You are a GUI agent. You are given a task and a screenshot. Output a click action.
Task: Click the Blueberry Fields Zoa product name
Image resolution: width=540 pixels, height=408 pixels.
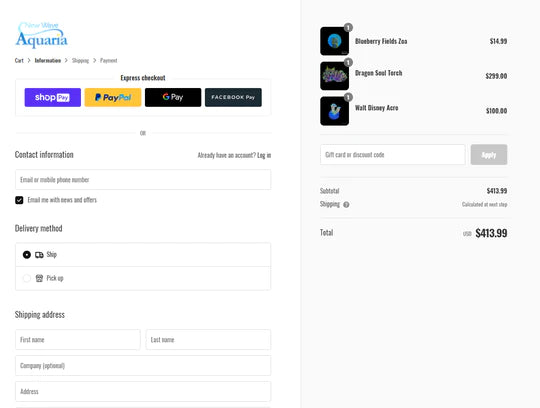point(381,41)
